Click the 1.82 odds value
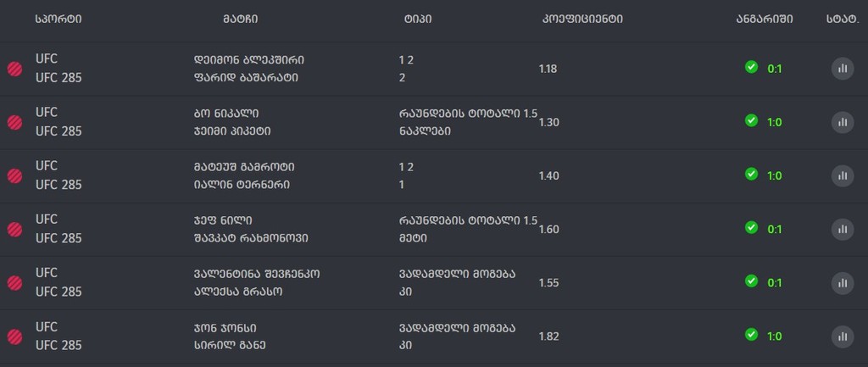Image resolution: width=868 pixels, height=367 pixels. tap(548, 336)
